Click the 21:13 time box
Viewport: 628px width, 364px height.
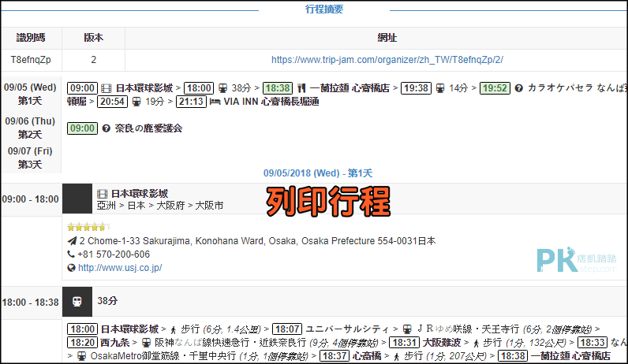coord(192,102)
